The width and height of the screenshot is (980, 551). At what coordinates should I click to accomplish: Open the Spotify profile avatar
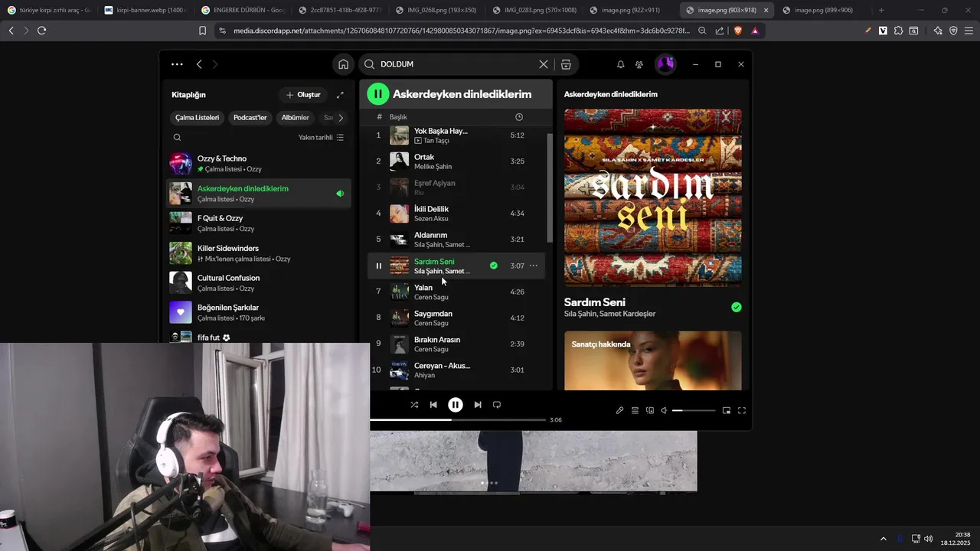[x=665, y=64]
